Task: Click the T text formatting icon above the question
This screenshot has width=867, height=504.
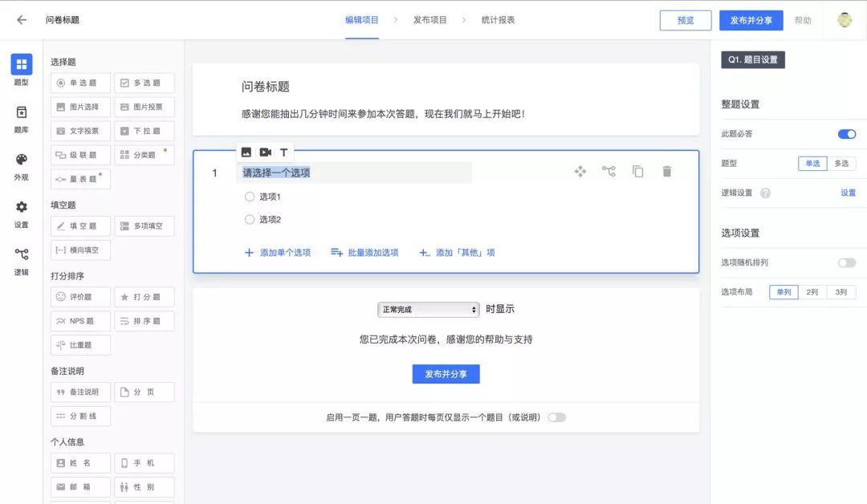Action: tap(283, 151)
